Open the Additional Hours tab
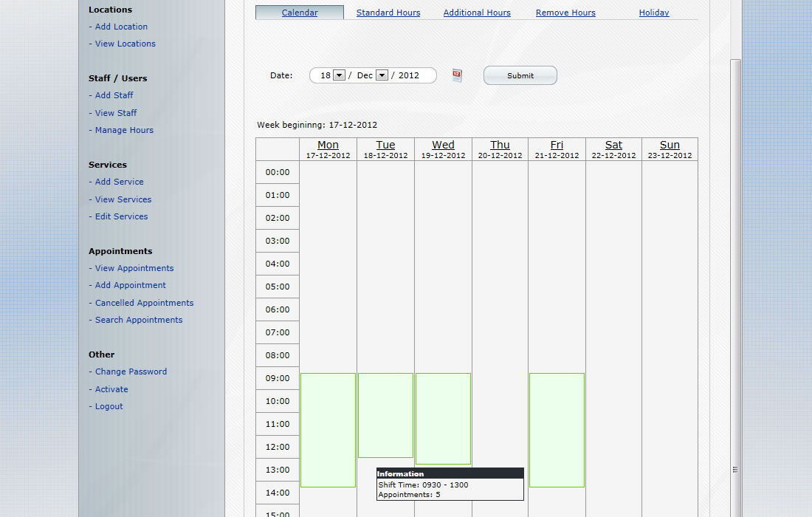Screen dimensions: 812x517 click(x=477, y=13)
